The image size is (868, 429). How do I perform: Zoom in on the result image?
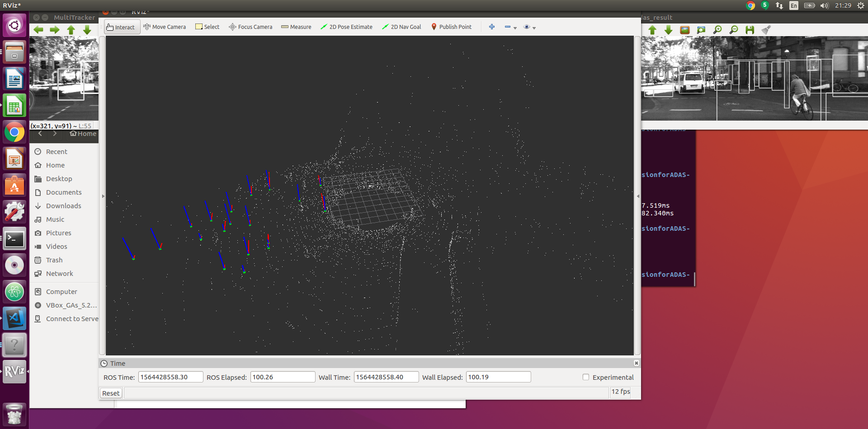(717, 30)
